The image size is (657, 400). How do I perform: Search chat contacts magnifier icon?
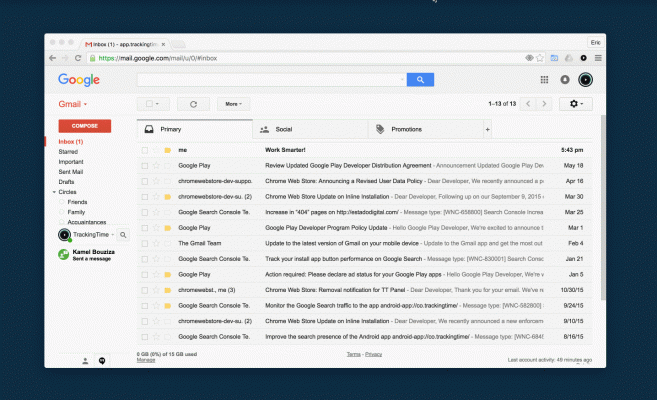click(x=123, y=235)
